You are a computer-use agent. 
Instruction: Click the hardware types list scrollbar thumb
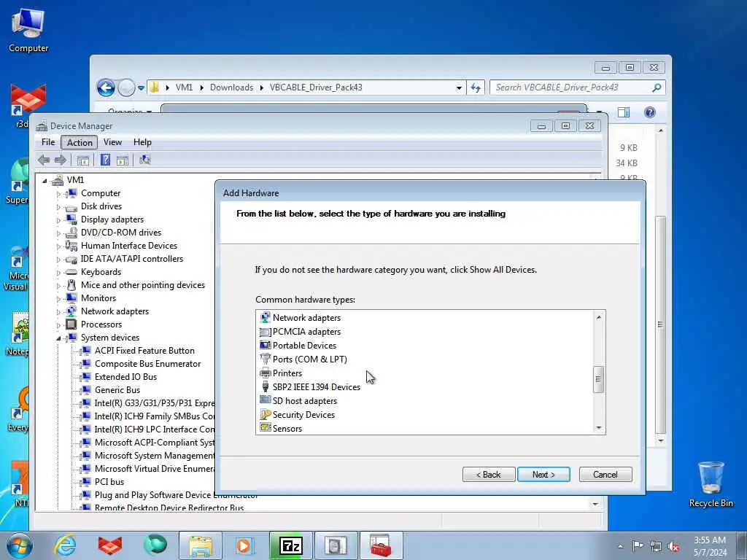pos(598,379)
